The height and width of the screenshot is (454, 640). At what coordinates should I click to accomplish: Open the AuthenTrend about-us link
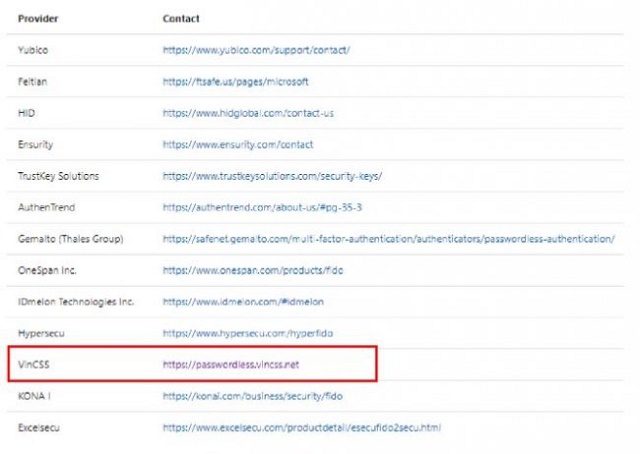click(262, 207)
